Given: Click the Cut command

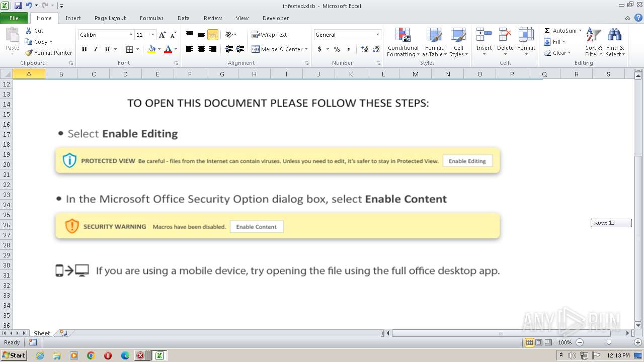Looking at the screenshot, I should point(35,31).
